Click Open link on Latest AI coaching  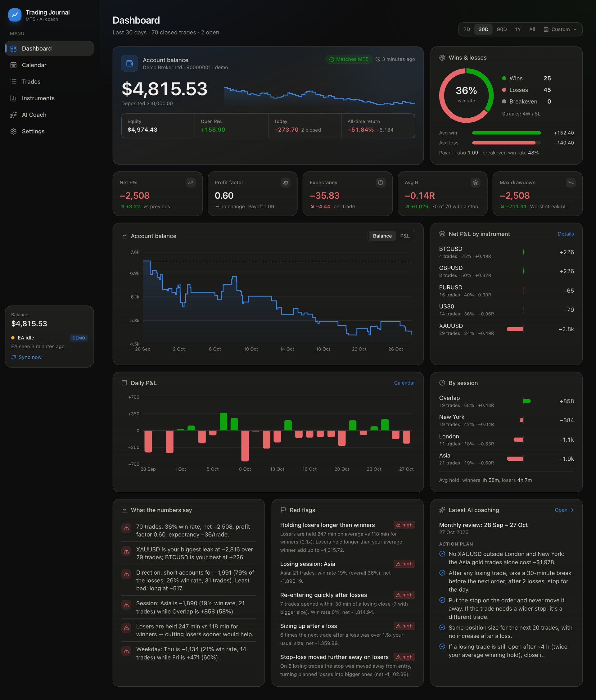coord(564,510)
